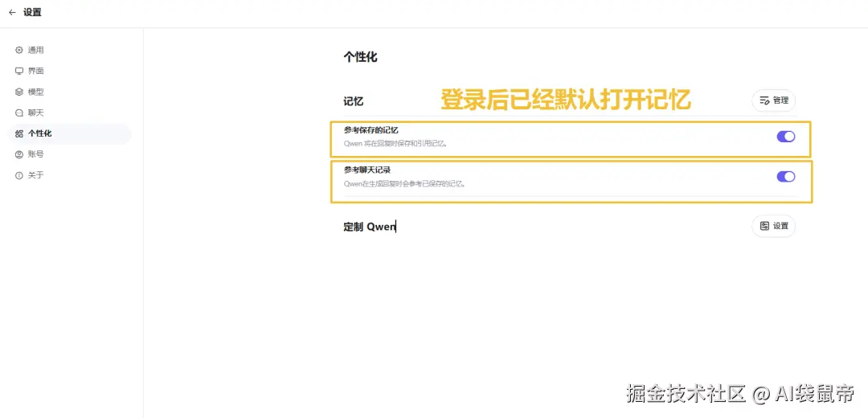This screenshot has height=418, width=868.
Task: Click the Chat bubble icon
Action: tap(18, 113)
